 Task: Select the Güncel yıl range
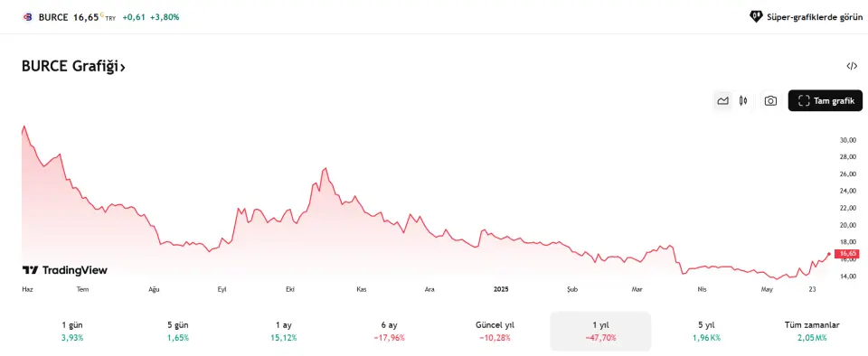pyautogui.click(x=495, y=331)
